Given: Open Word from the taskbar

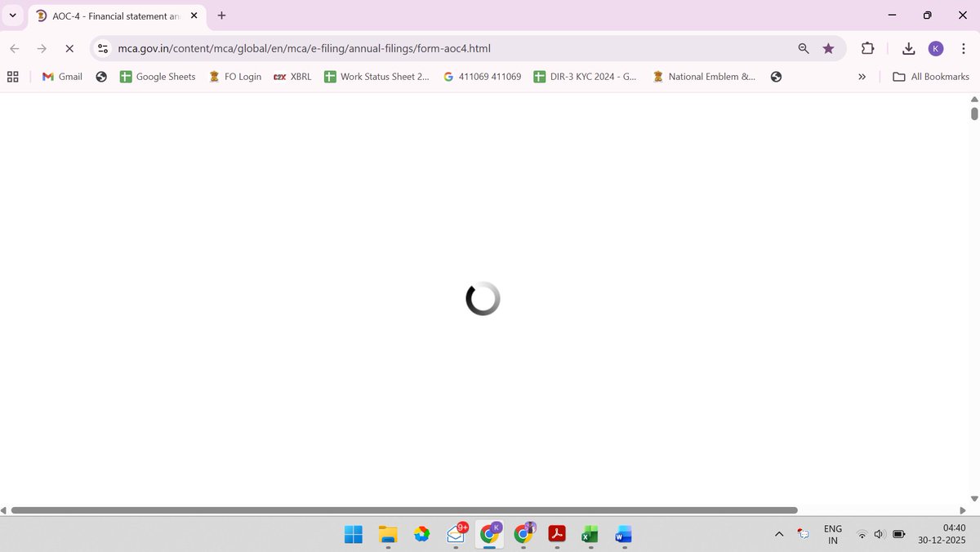Looking at the screenshot, I should click(623, 534).
